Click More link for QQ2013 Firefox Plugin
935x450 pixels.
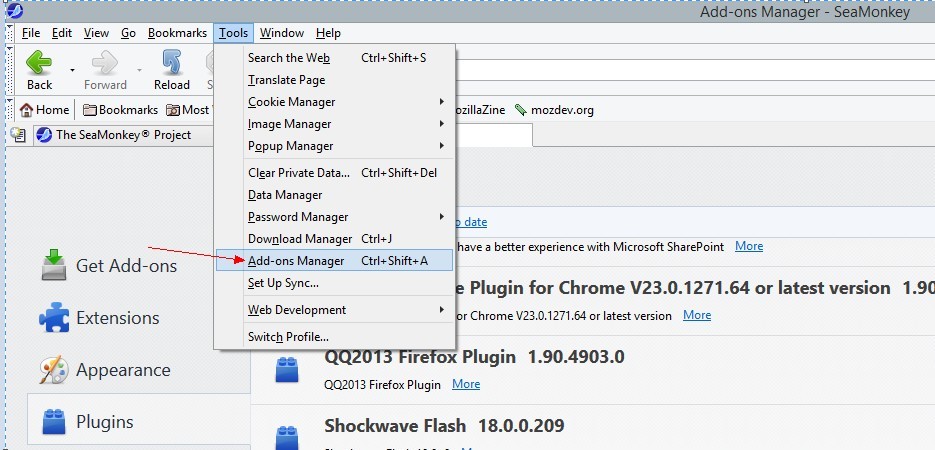466,384
